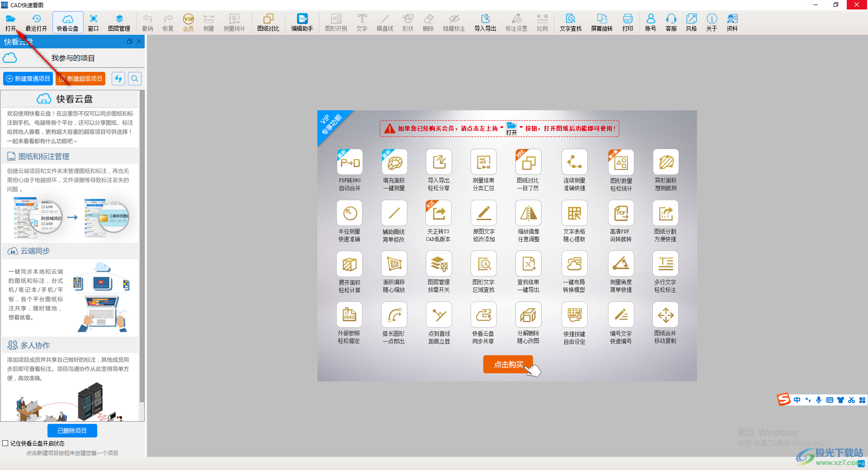Select the 图纸对比 drawing compare tool
This screenshot has height=470, width=868.
(x=268, y=22)
